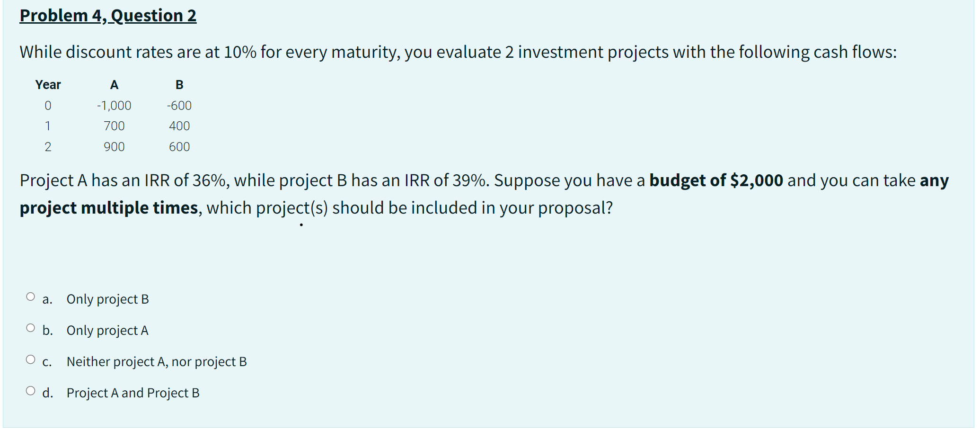Click the -600 cash flow value
This screenshot has height=431, width=980.
[x=179, y=105]
